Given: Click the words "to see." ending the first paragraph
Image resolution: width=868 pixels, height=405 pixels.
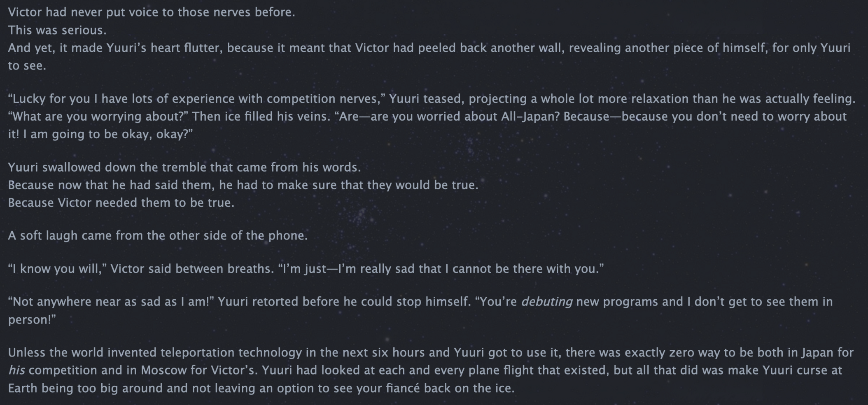Looking at the screenshot, I should pyautogui.click(x=27, y=66).
